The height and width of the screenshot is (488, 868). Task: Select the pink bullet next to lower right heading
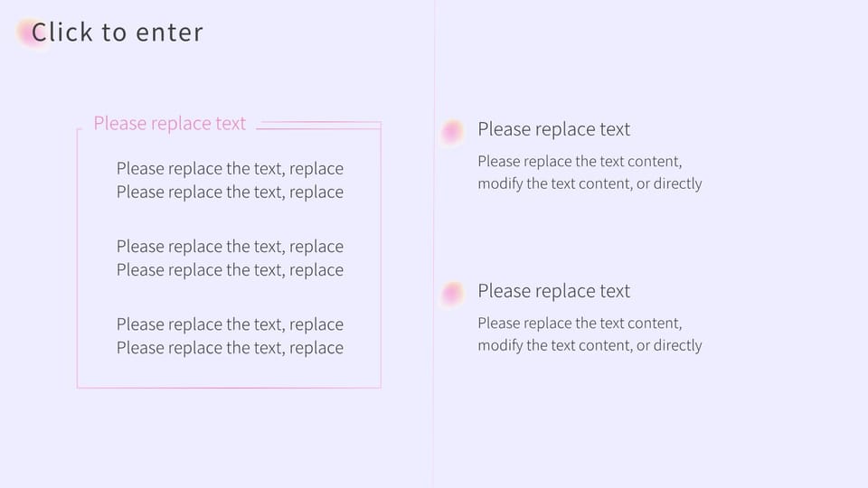pyautogui.click(x=453, y=293)
